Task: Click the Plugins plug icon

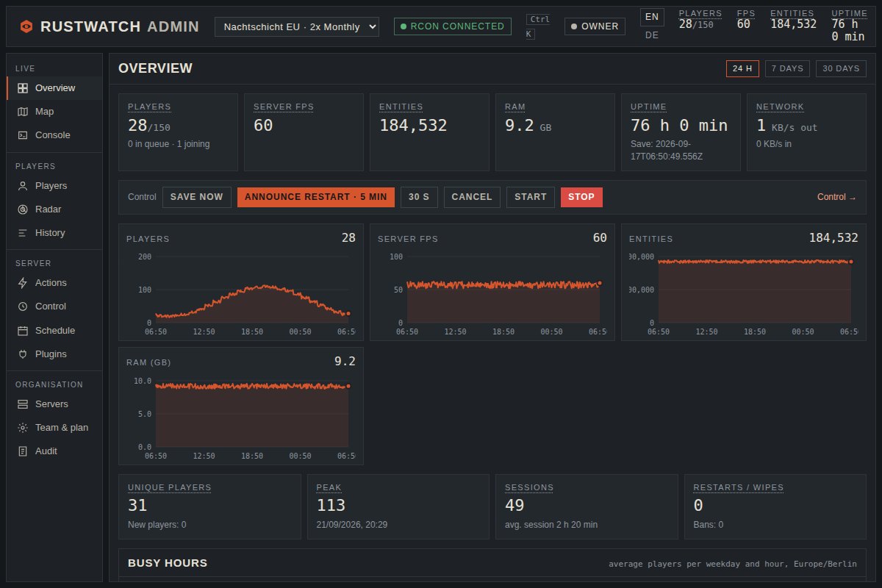Action: pos(23,354)
